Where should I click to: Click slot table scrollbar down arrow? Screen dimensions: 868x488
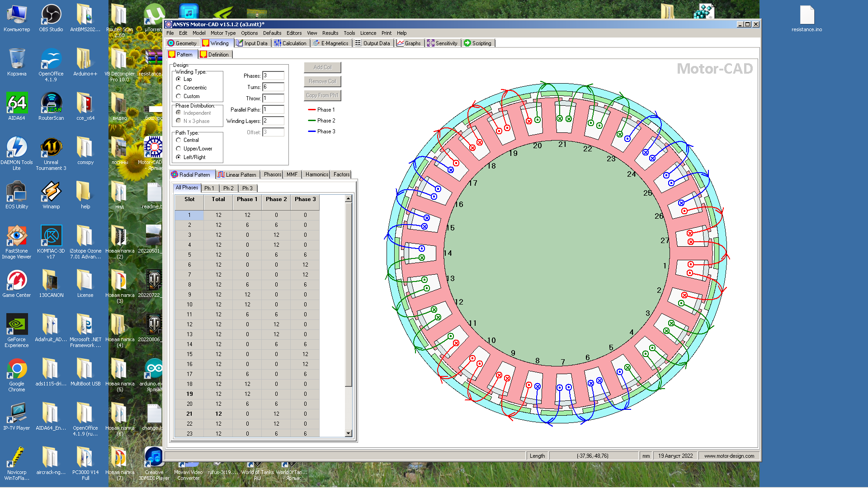348,433
